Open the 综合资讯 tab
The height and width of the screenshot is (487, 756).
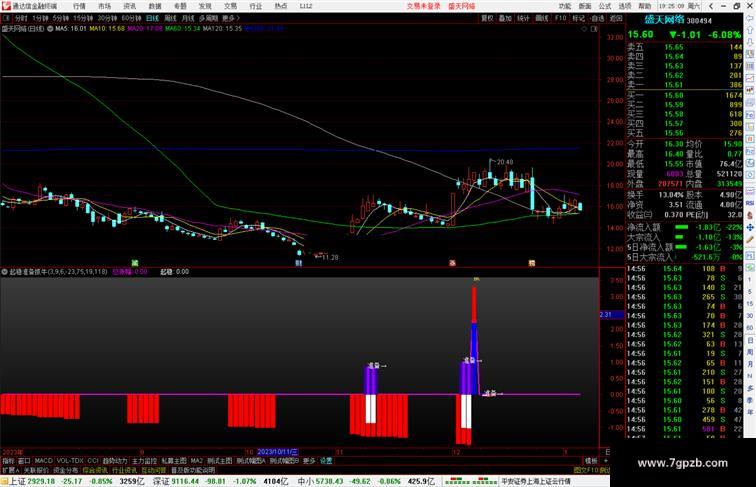coord(95,470)
